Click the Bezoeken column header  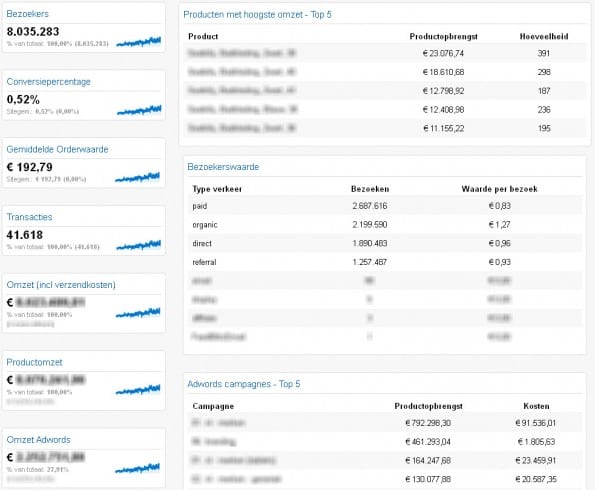pyautogui.click(x=370, y=189)
